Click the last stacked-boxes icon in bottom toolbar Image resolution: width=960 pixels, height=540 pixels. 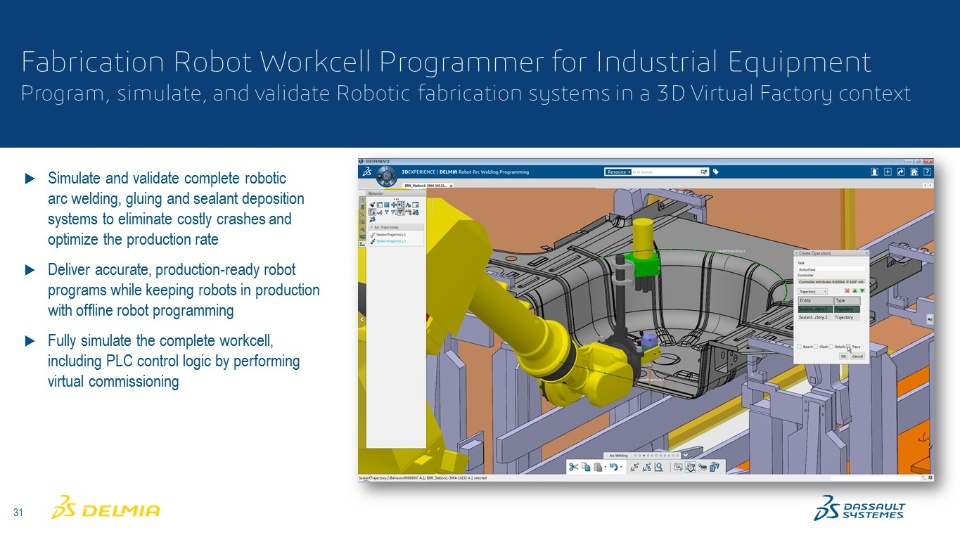click(714, 467)
